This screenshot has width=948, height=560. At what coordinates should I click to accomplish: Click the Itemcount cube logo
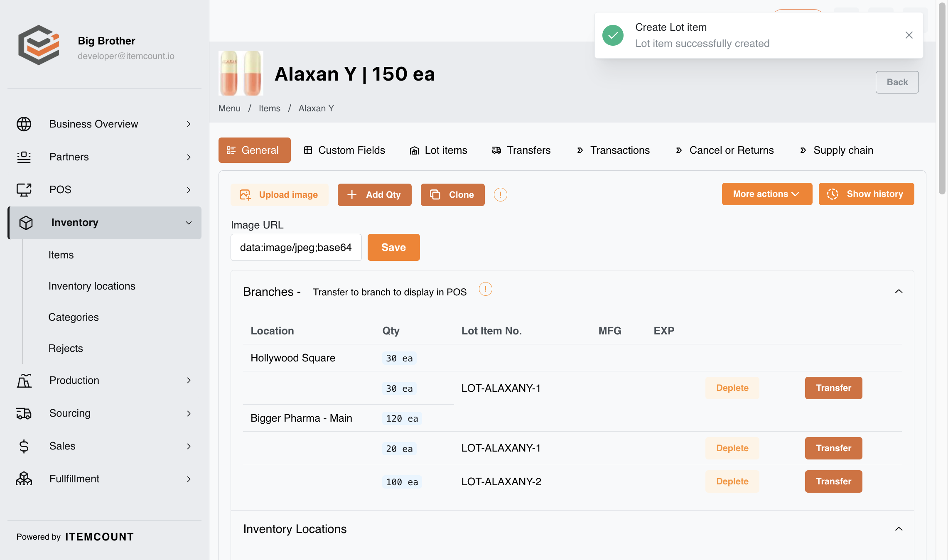pos(39,45)
